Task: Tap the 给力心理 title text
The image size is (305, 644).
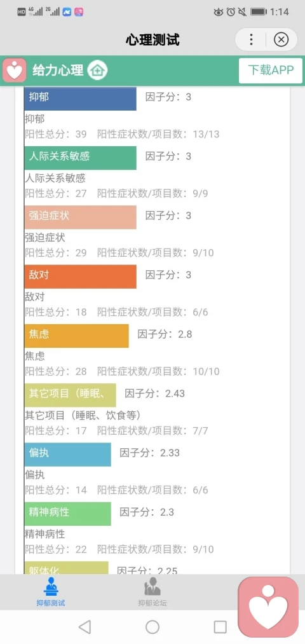Action: pos(58,70)
